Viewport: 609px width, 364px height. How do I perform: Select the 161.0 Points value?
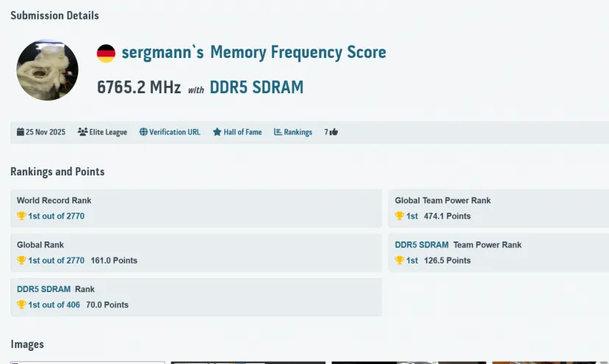pos(114,261)
